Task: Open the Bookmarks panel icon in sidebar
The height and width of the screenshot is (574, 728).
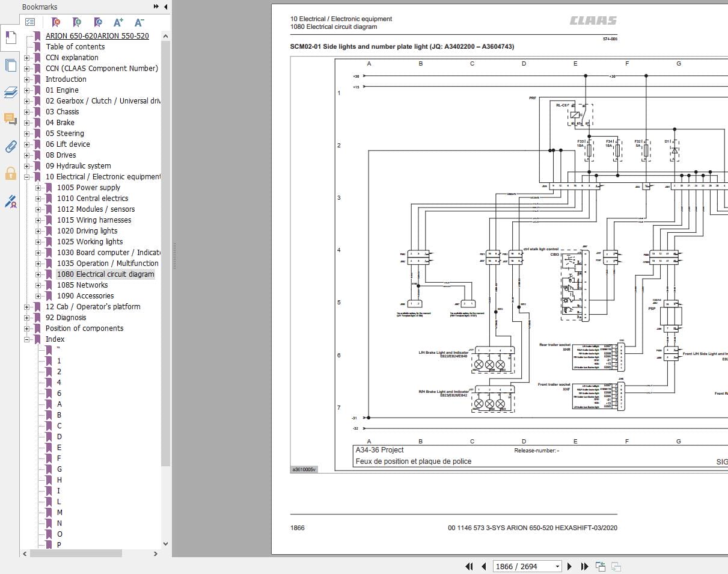Action: [10, 38]
